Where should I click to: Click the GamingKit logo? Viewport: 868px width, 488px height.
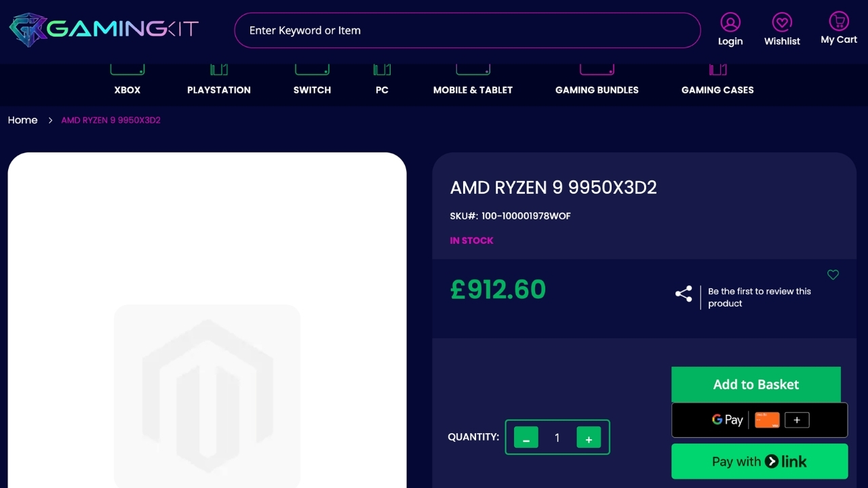click(104, 29)
